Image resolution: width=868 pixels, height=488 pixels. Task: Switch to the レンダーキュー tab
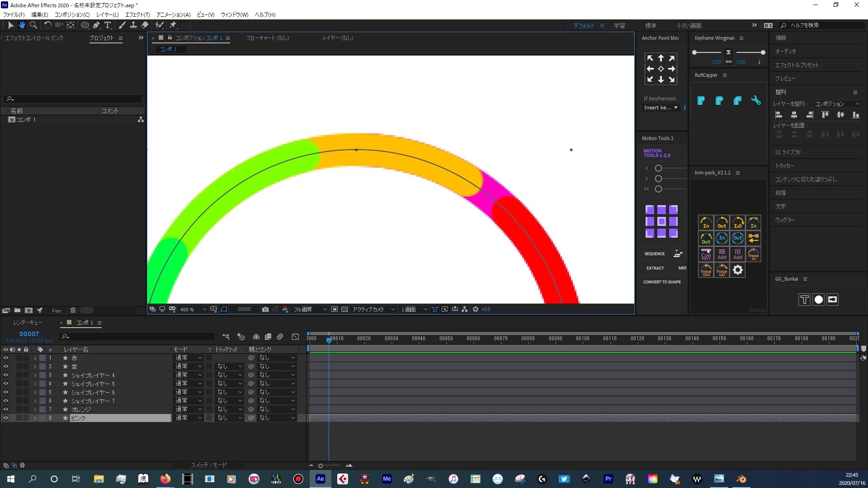click(28, 323)
